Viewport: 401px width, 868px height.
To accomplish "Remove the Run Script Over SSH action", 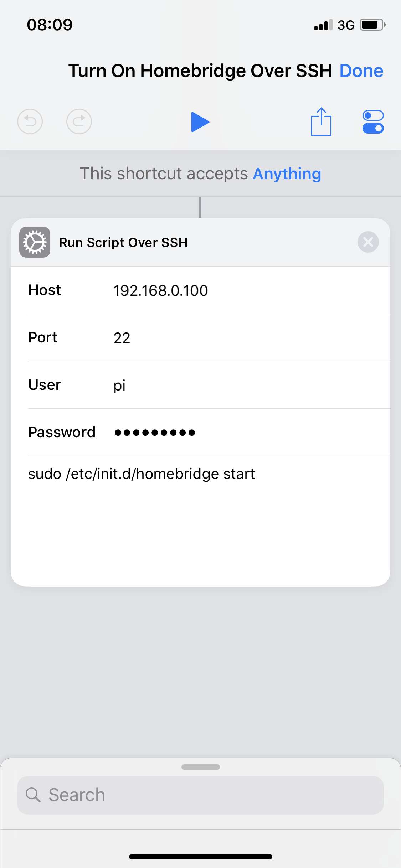I will click(368, 242).
